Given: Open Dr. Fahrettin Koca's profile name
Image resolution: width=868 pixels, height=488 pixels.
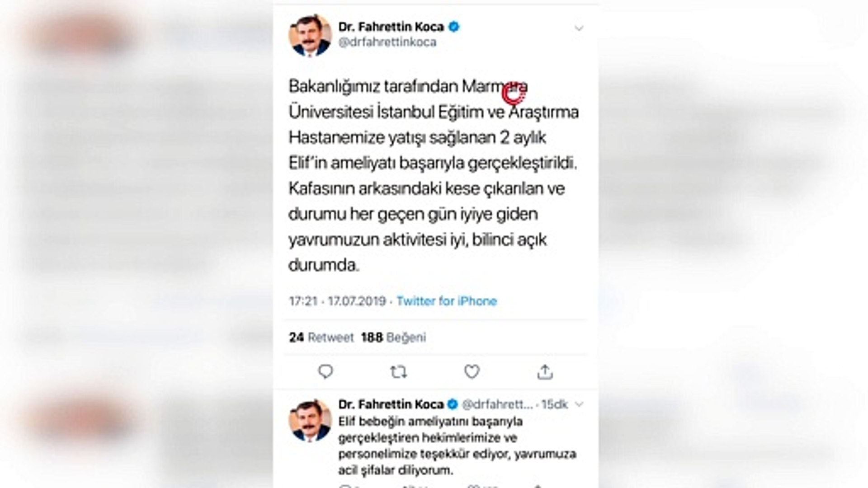Looking at the screenshot, I should (391, 27).
